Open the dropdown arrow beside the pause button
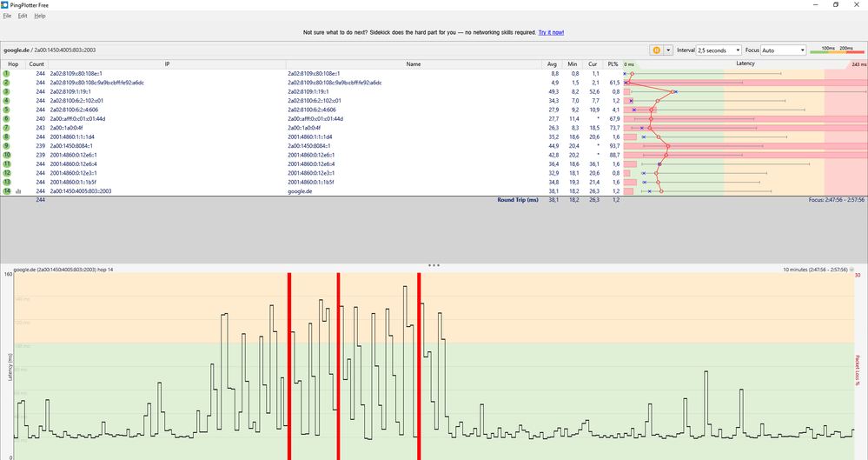Image resolution: width=868 pixels, height=460 pixels. [x=668, y=50]
